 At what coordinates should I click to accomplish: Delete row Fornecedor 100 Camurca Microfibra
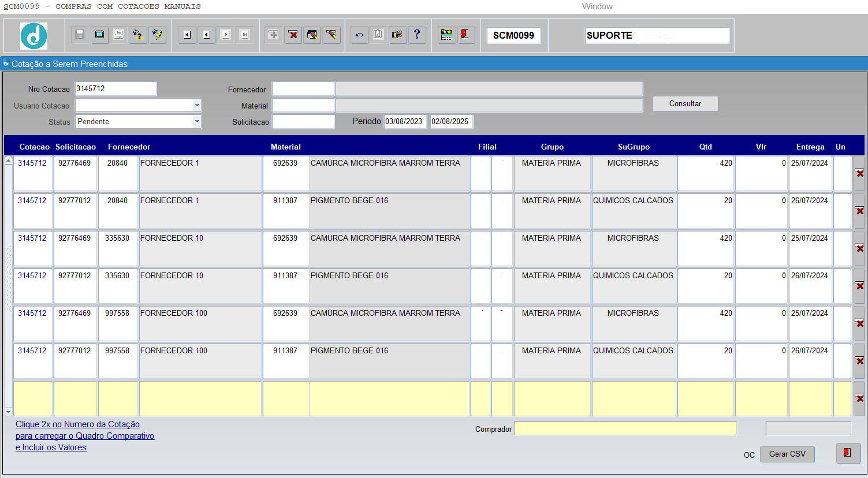click(x=859, y=323)
